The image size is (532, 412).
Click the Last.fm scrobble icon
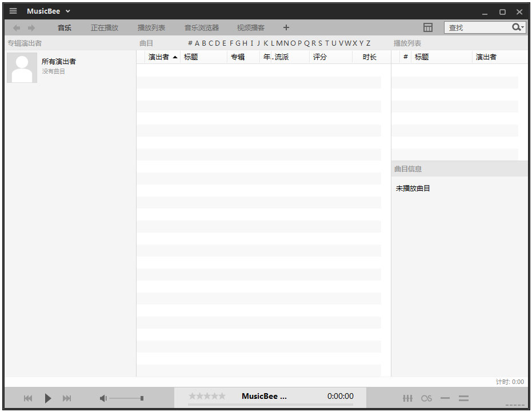(426, 398)
